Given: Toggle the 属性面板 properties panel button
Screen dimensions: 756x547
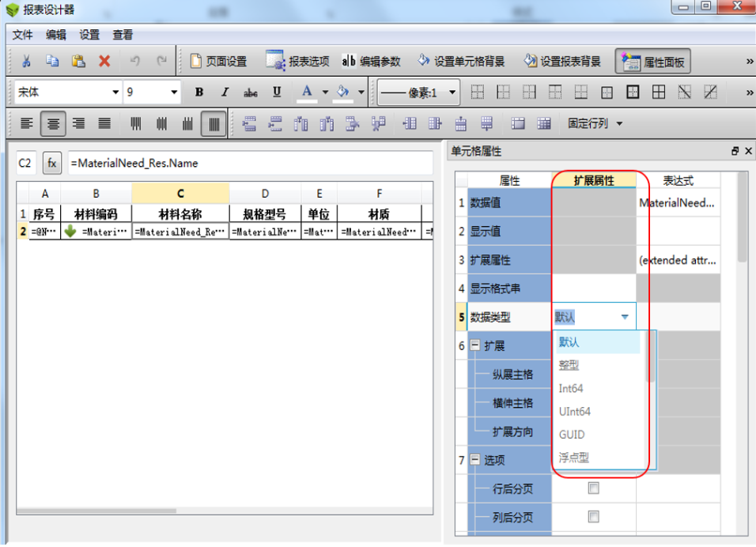Looking at the screenshot, I should (x=653, y=61).
